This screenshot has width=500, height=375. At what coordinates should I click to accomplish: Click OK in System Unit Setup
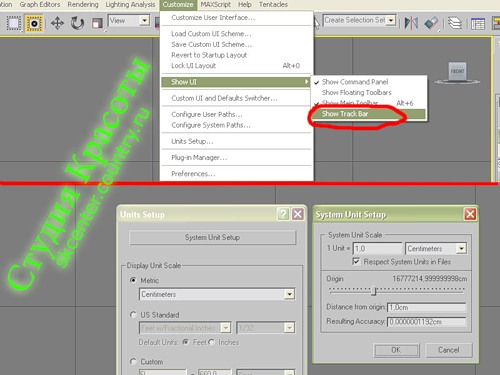tap(396, 350)
